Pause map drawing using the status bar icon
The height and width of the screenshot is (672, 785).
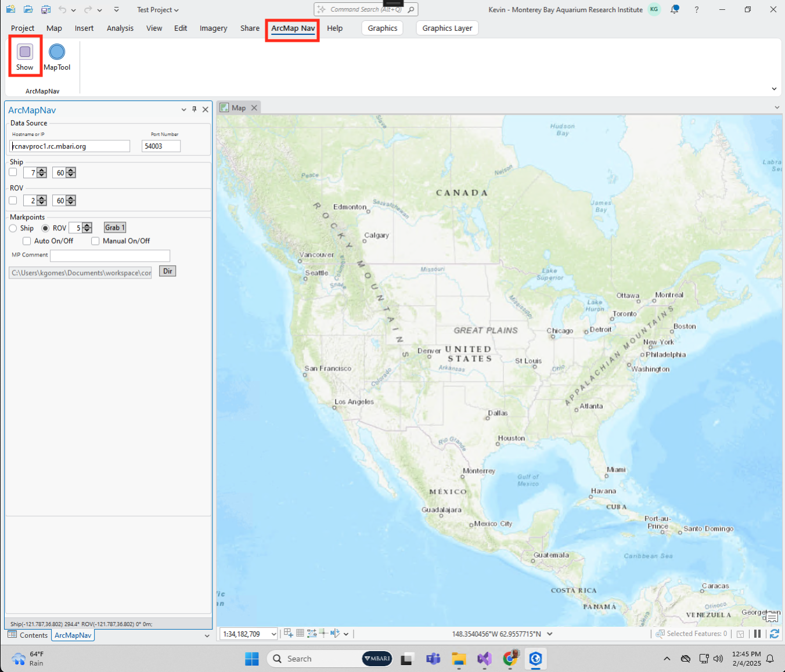click(757, 633)
